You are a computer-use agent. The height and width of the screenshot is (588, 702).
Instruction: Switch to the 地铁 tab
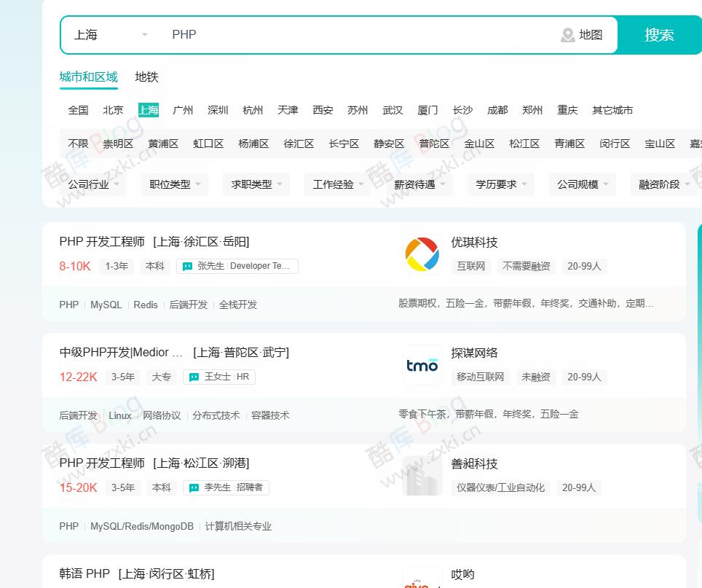[x=146, y=77]
